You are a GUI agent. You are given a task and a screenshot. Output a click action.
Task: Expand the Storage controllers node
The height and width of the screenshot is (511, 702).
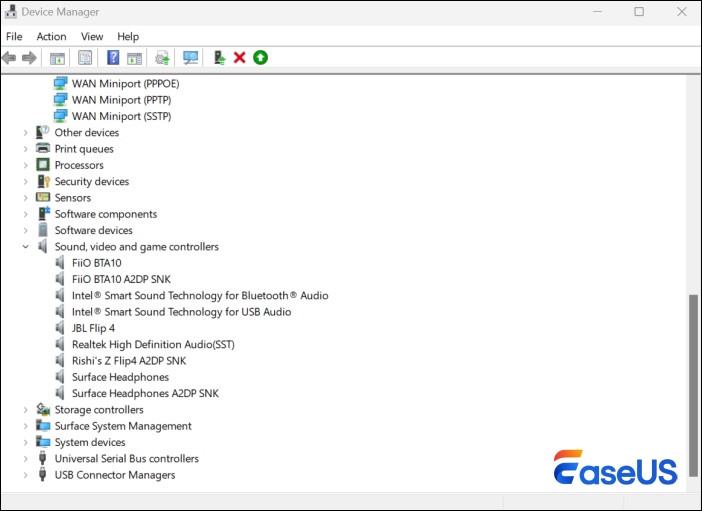(x=26, y=410)
